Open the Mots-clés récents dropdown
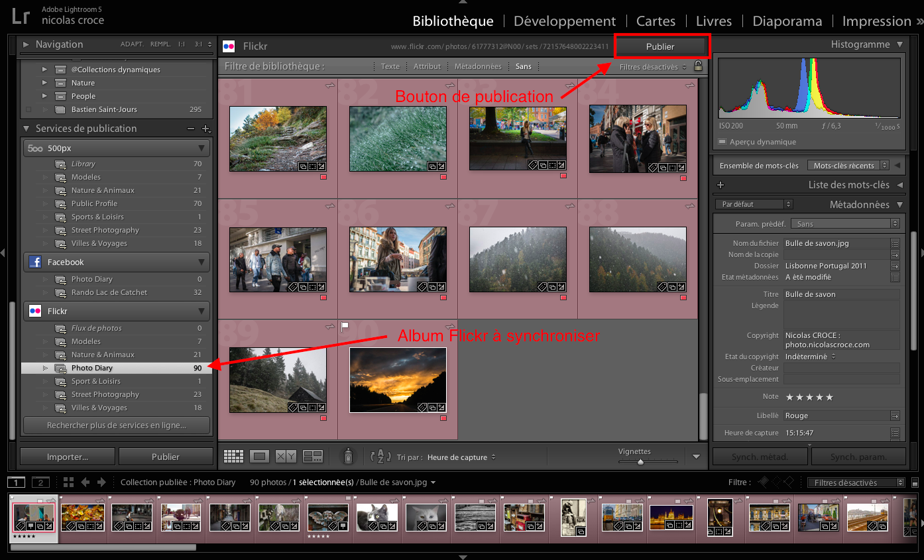This screenshot has height=560, width=924. coord(848,166)
